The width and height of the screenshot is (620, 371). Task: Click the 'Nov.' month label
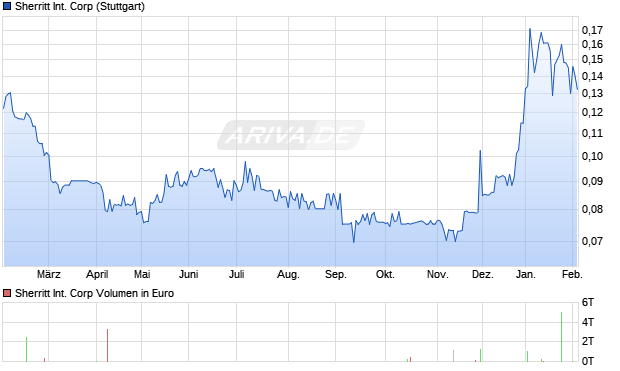[x=438, y=274]
